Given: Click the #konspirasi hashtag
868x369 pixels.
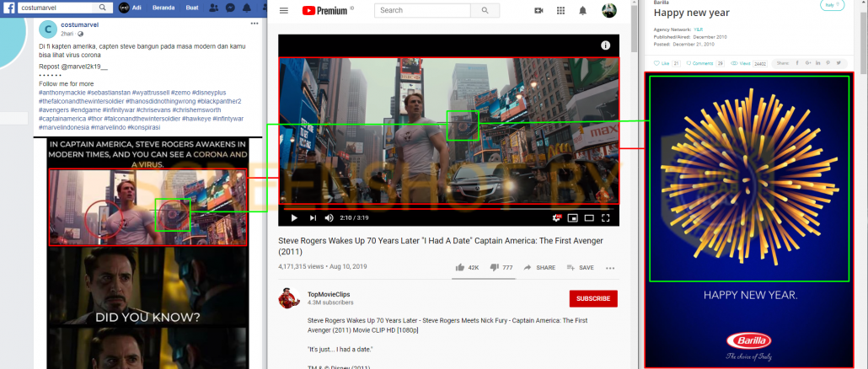Looking at the screenshot, I should point(144,127).
